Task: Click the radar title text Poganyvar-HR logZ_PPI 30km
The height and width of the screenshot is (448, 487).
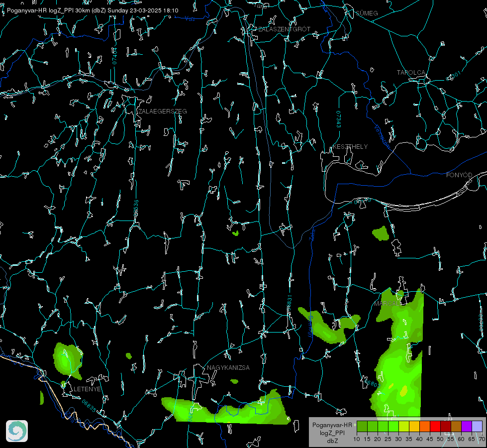Action: 48,10
